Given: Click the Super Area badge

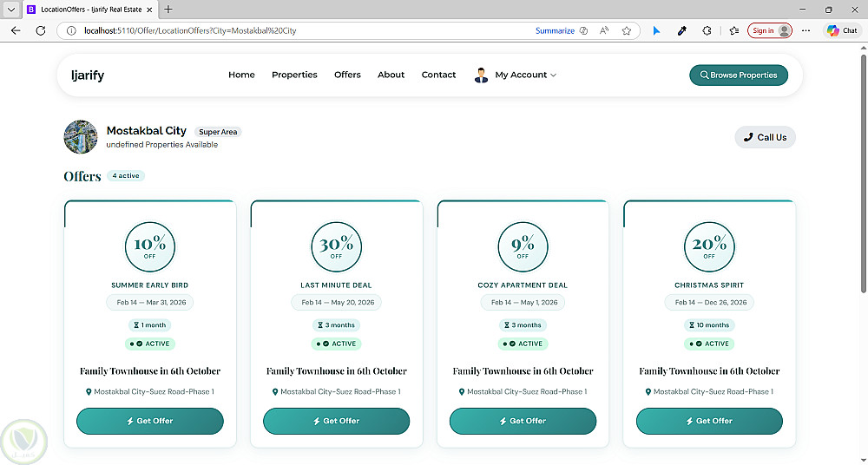Looking at the screenshot, I should [218, 132].
